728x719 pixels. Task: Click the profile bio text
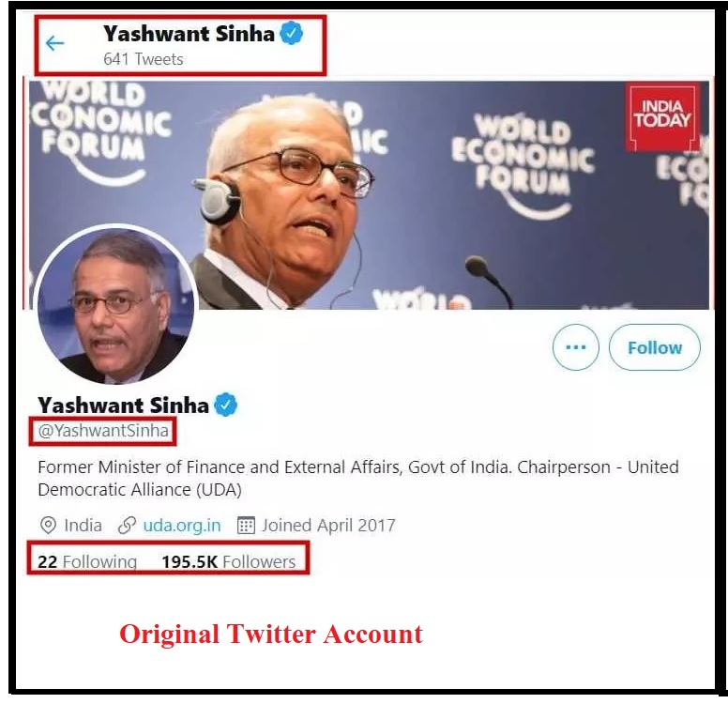[x=357, y=478]
